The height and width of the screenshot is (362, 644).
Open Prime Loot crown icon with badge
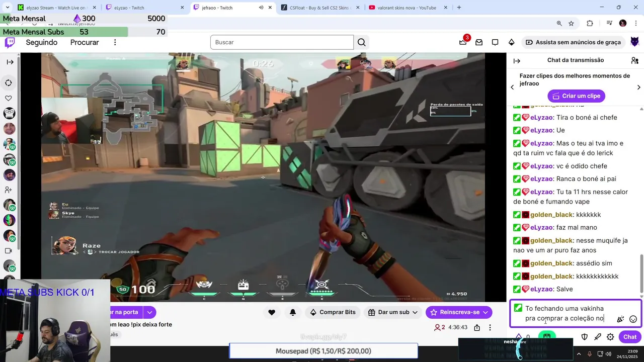click(x=463, y=42)
